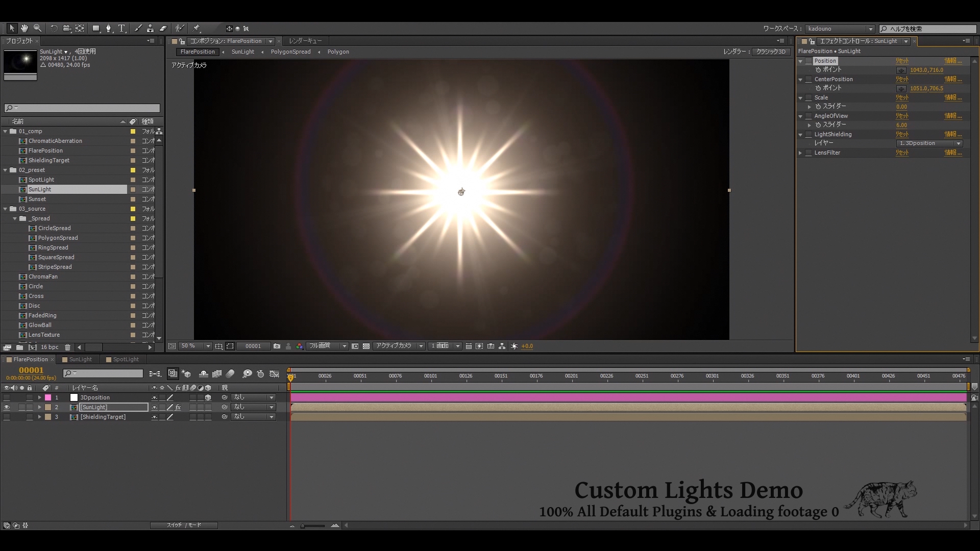Select the Pan Behind anchor tool
The width and height of the screenshot is (980, 551).
80,29
